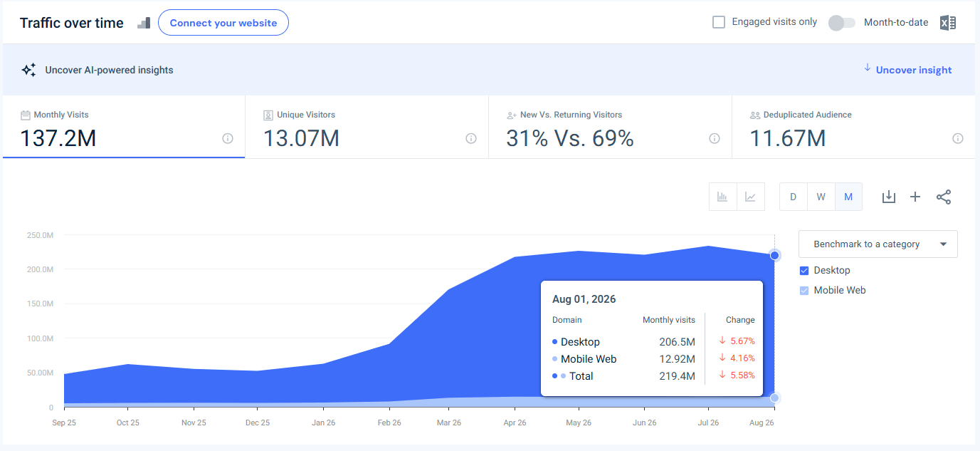The width and height of the screenshot is (980, 451).
Task: Switch to line chart view
Action: click(x=750, y=197)
